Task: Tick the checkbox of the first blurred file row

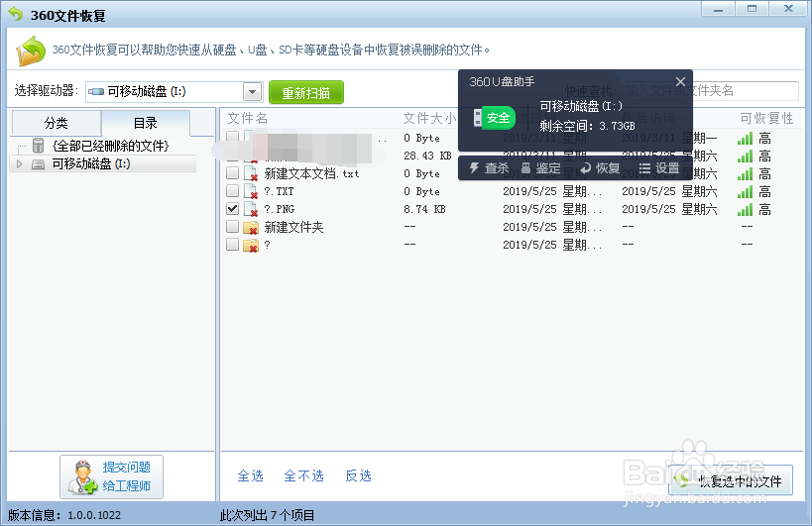Action: coord(233,137)
